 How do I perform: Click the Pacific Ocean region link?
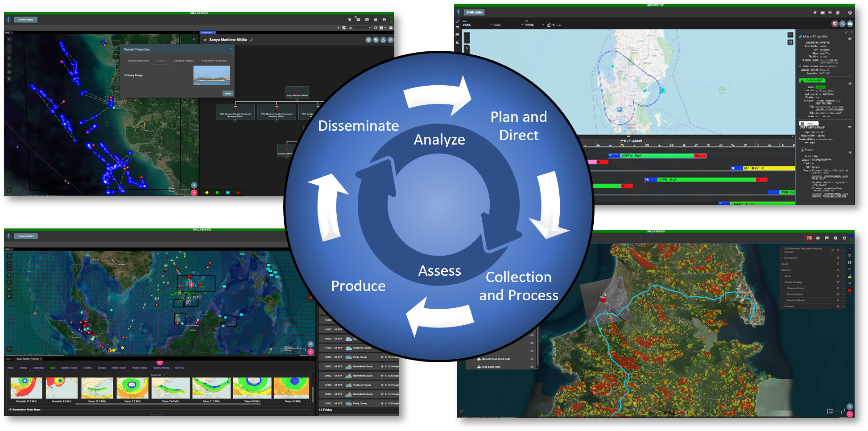coord(140,368)
